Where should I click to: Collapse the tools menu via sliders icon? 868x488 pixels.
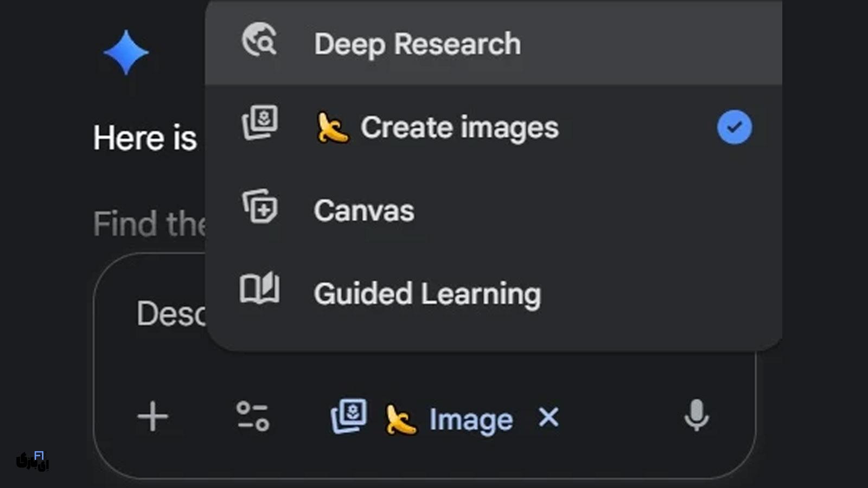(x=253, y=416)
